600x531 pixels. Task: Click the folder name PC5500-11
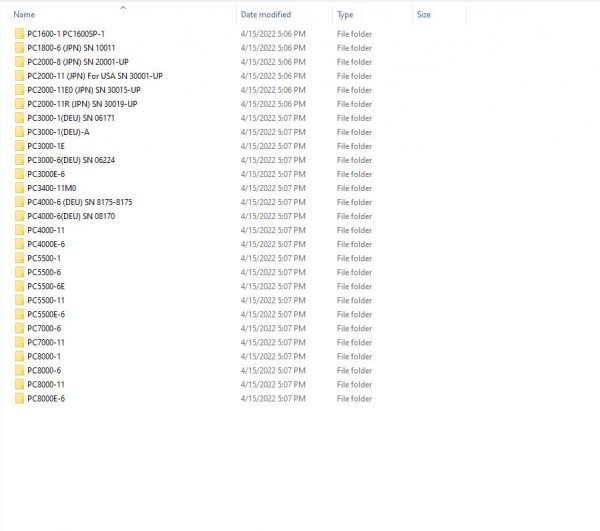coord(46,300)
